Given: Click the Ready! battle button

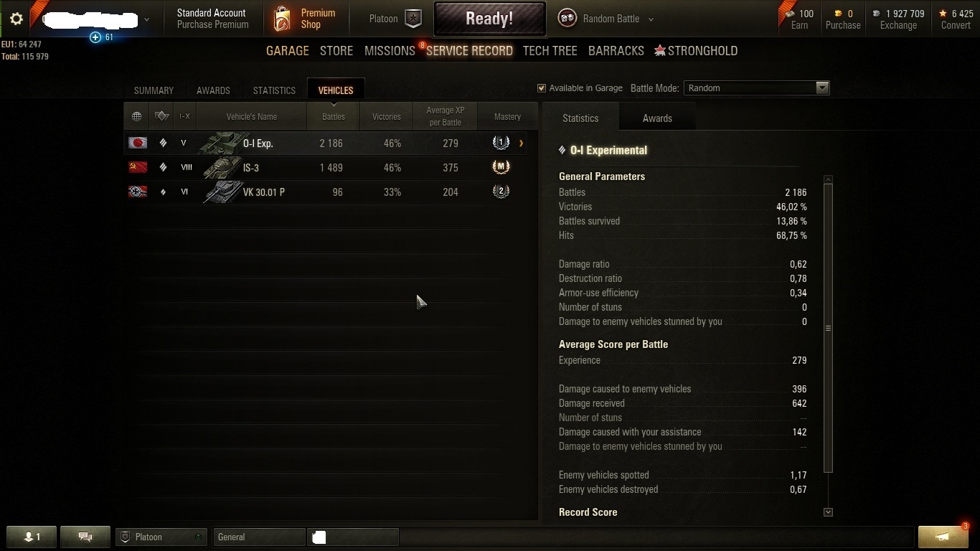Looking at the screenshot, I should (489, 19).
